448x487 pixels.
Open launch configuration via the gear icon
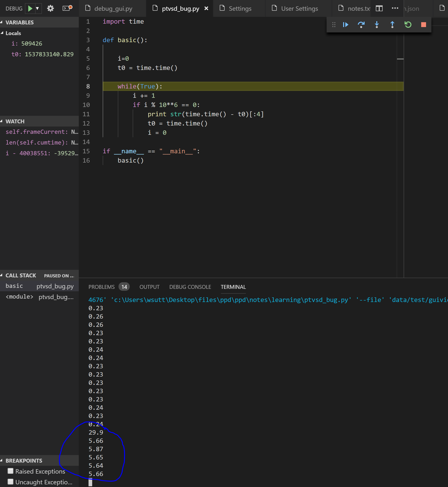50,8
